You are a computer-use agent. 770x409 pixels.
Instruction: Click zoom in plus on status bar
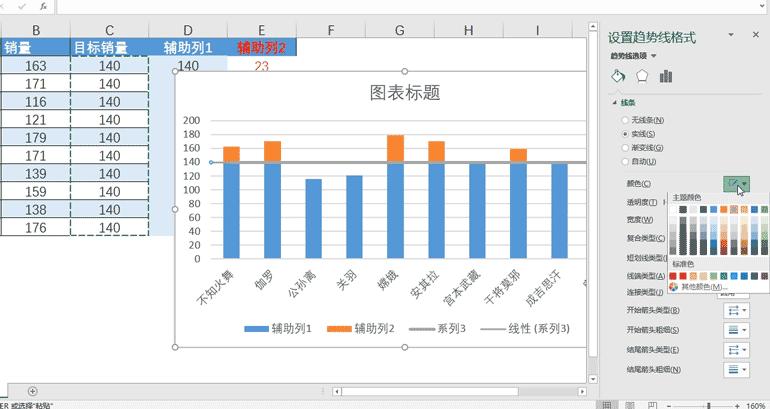(738, 406)
